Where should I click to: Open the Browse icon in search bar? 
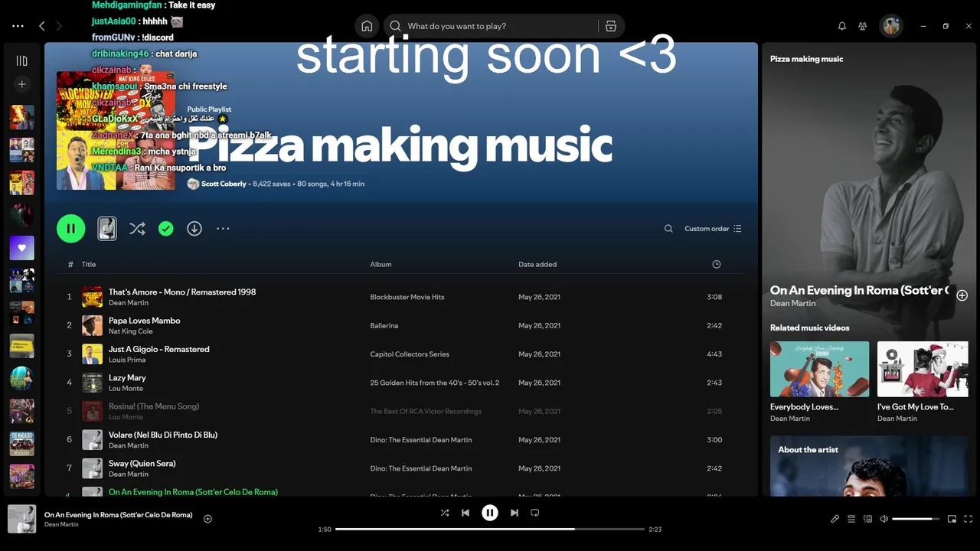611,26
